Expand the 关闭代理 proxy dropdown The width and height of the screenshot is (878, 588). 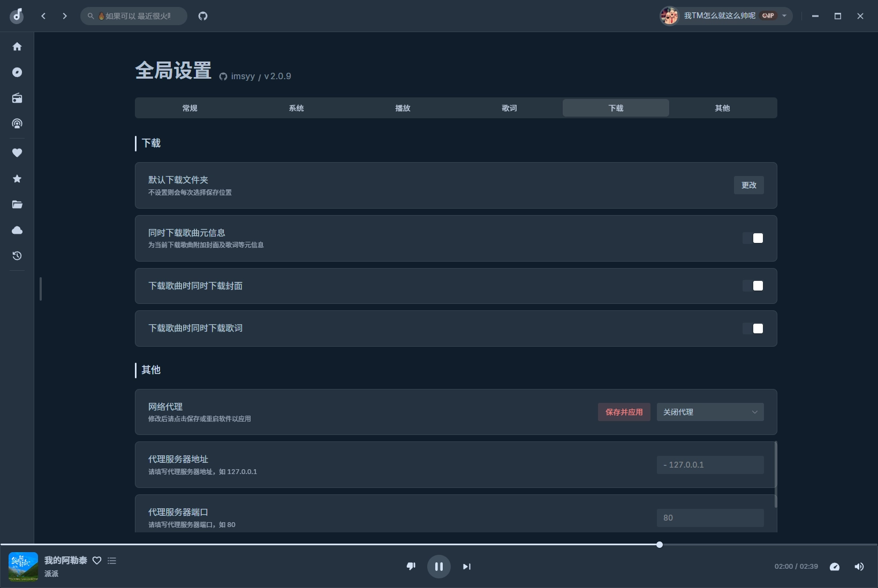(x=710, y=412)
